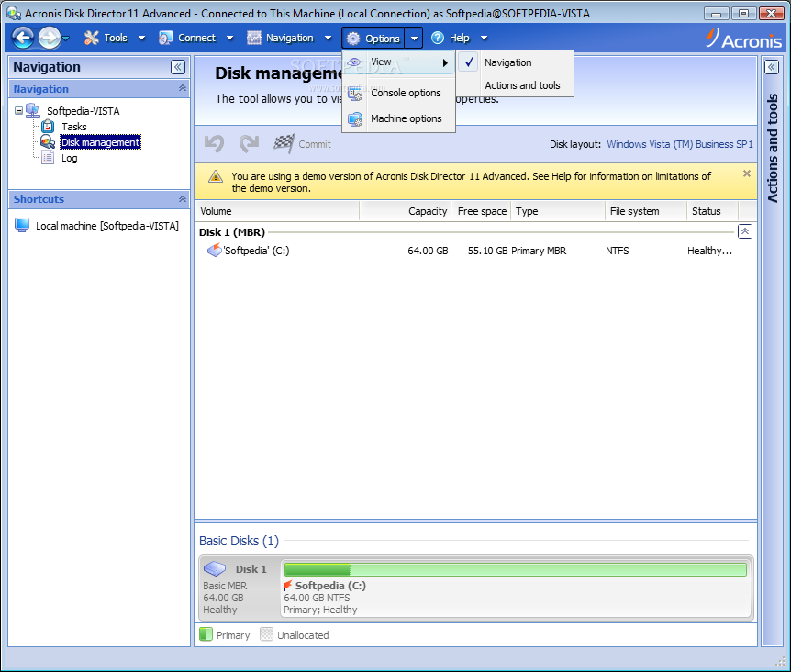The image size is (791, 672).
Task: Select the Log tree item
Action: pos(69,158)
